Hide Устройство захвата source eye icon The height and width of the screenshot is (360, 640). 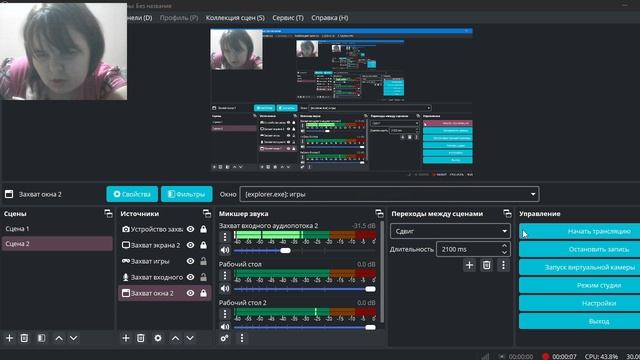(x=191, y=229)
